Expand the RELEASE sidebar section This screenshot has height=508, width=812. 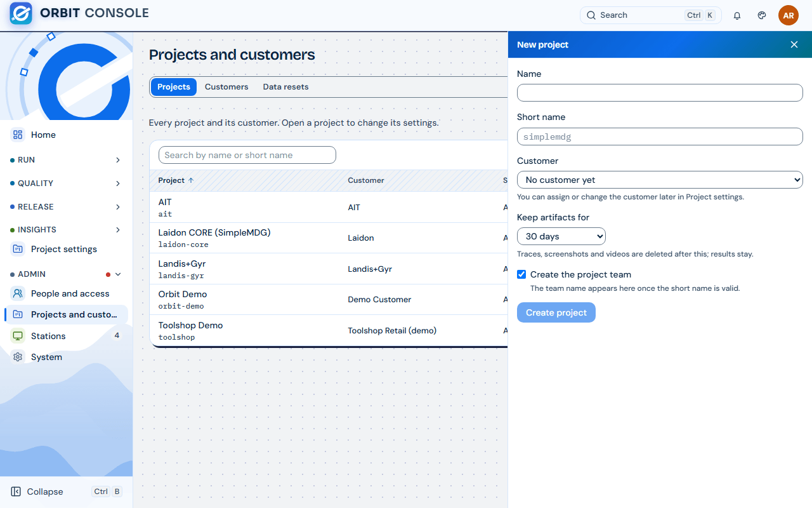pyautogui.click(x=66, y=207)
